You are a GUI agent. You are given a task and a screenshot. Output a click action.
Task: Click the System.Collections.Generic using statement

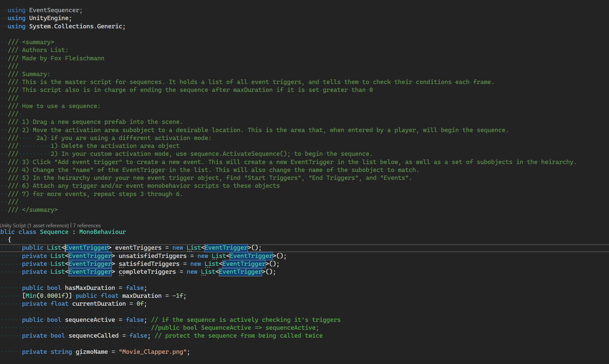[77, 26]
